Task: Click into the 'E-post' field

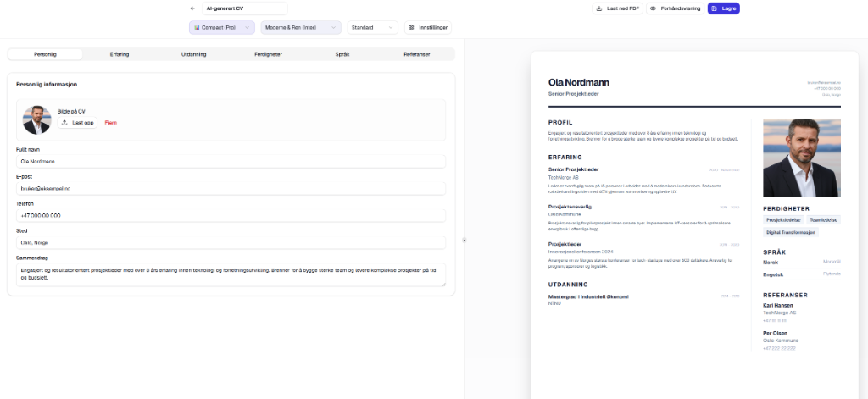Action: 231,189
